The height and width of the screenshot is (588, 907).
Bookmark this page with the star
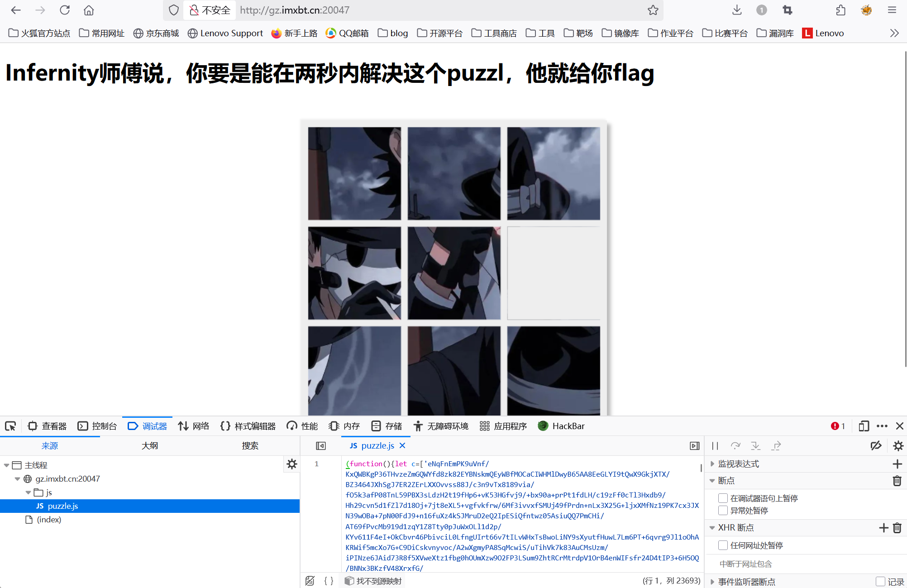653,10
